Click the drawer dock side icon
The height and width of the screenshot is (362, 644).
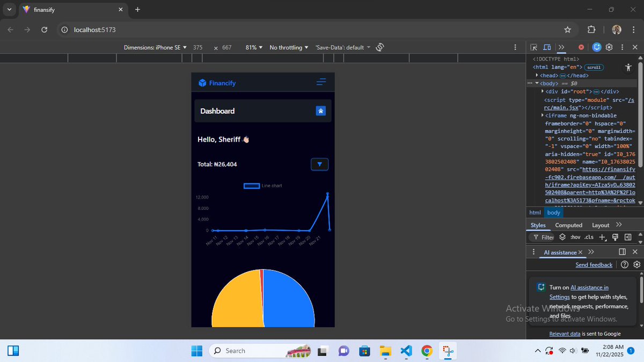click(622, 252)
